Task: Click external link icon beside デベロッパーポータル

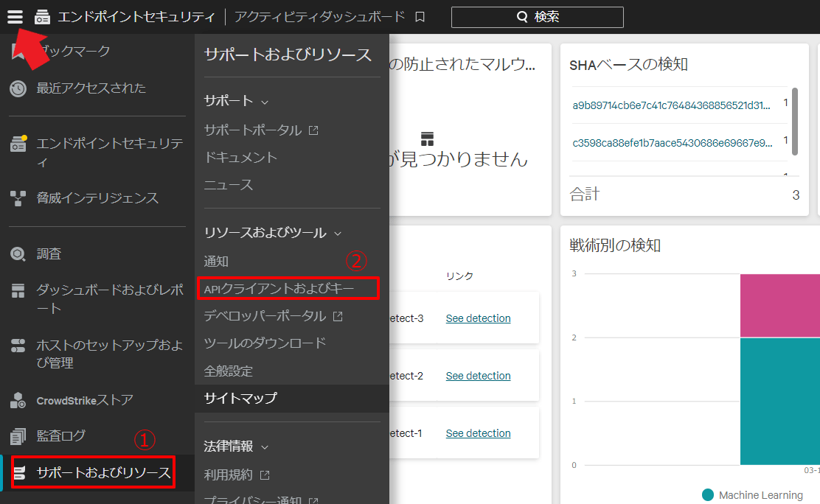Action: [338, 316]
